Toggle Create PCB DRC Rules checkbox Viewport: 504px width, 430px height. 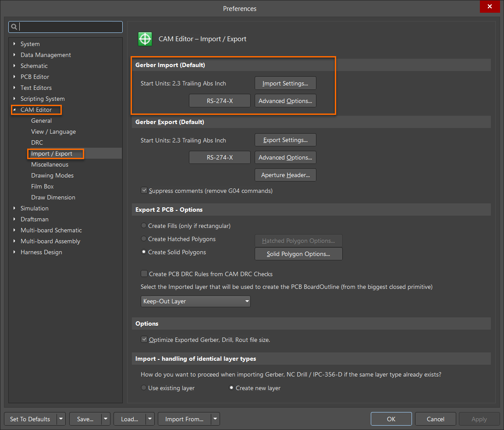[x=144, y=274]
